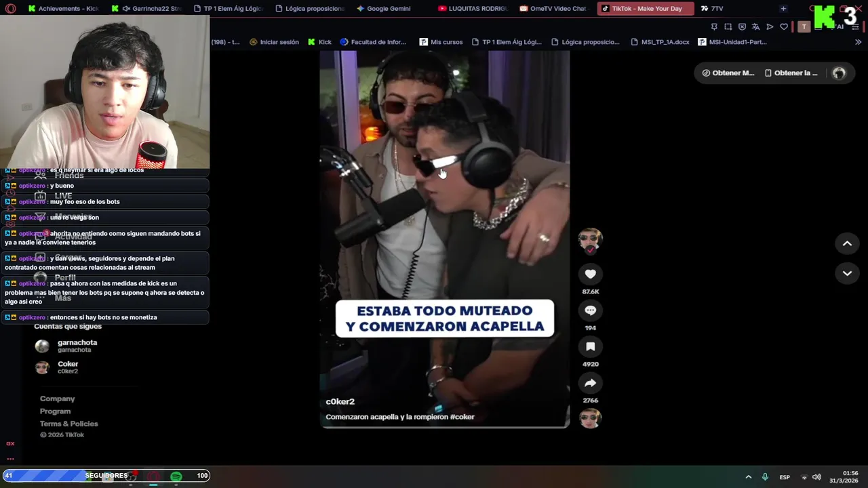868x488 pixels.
Task: Open the three dots sidebar menu
Action: tap(10, 459)
